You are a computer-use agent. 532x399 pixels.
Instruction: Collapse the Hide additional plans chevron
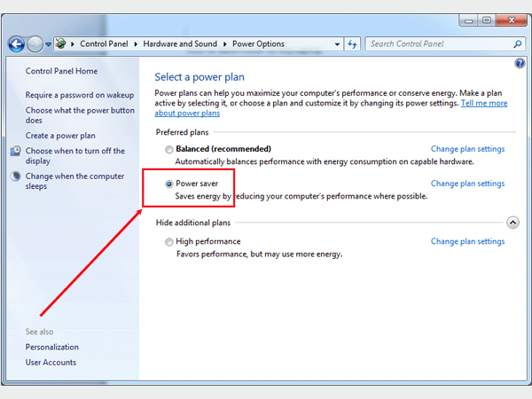tap(512, 223)
